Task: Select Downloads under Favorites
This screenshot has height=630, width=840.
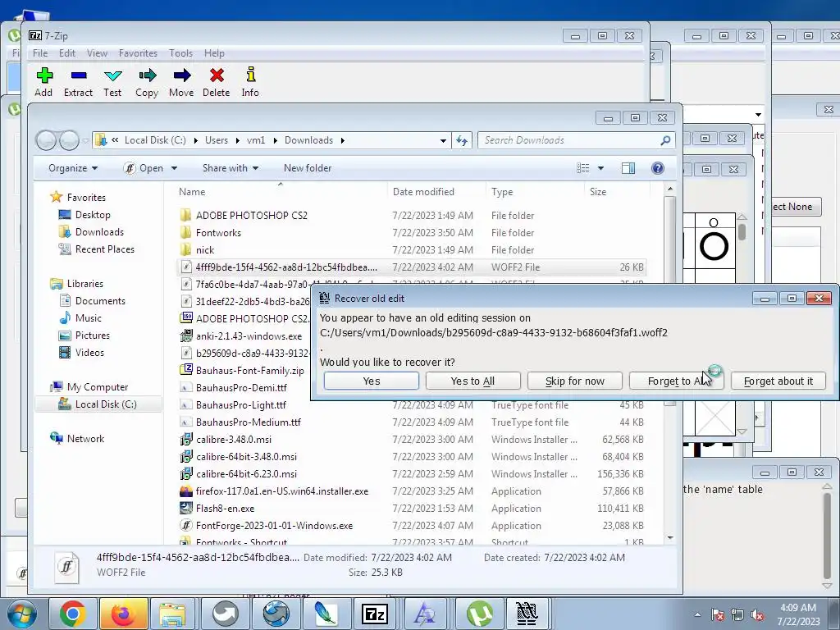Action: point(99,232)
